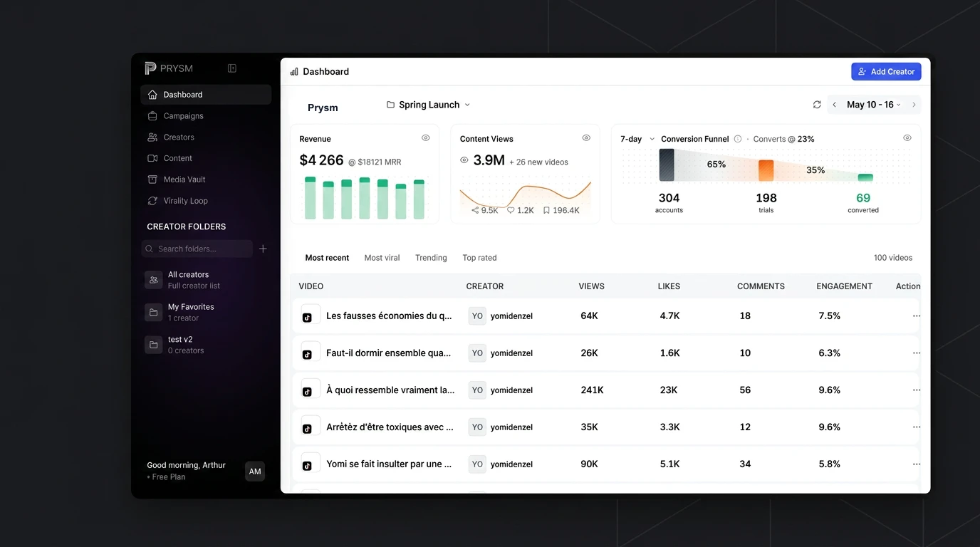Screen dimensions: 980x547
Task: Click the likes heart icon showing 1.2K
Action: pos(511,211)
